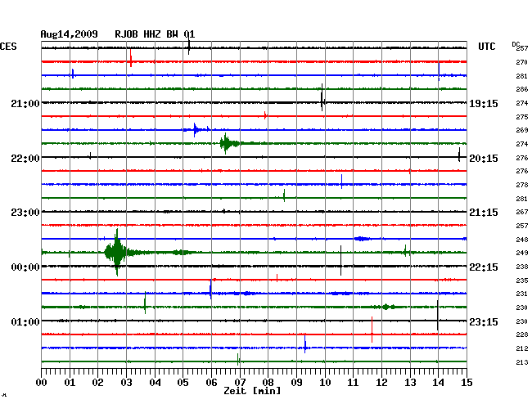This screenshot has height=404, width=532.
Task: Click the green seismic event above the 22:00 trace
Action: tap(226, 144)
